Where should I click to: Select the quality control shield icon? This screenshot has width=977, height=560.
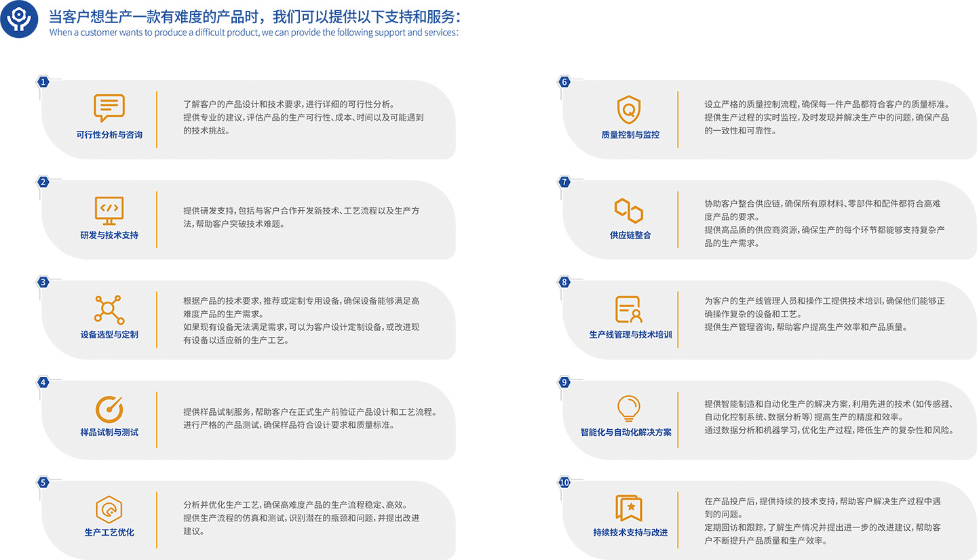click(629, 109)
